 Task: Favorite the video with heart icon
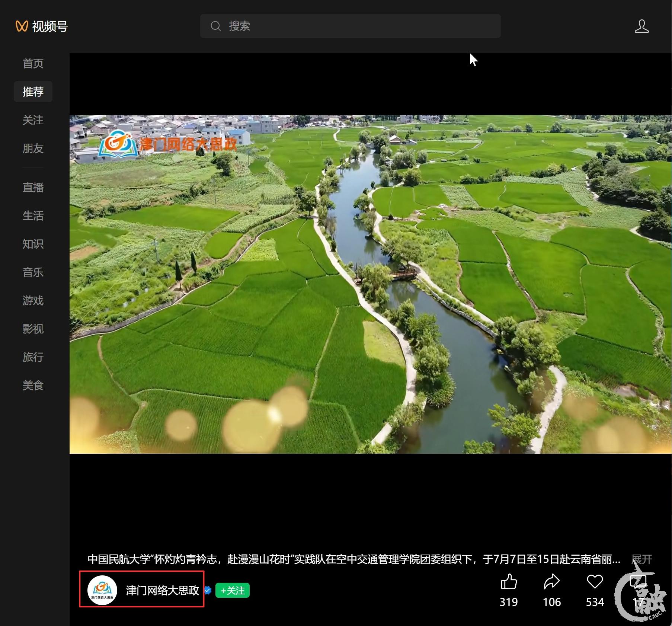pyautogui.click(x=595, y=582)
